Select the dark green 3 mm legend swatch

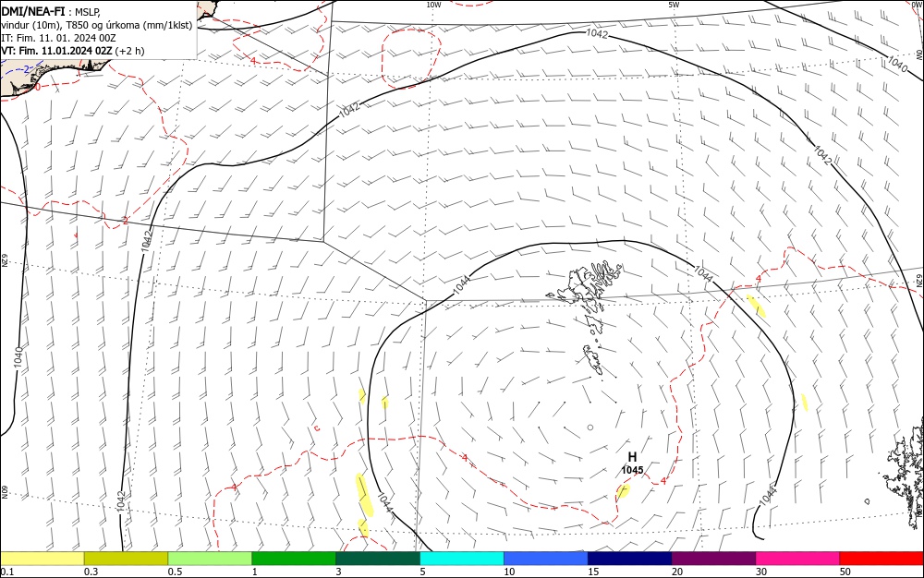[378, 559]
